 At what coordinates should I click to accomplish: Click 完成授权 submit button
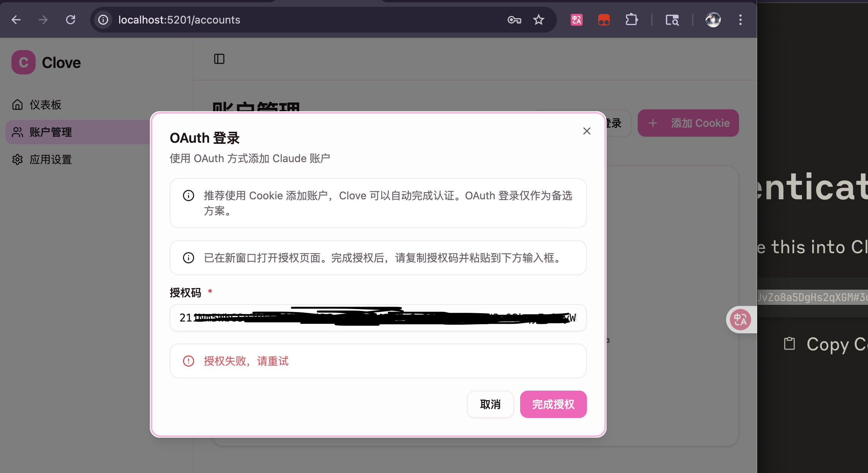553,404
